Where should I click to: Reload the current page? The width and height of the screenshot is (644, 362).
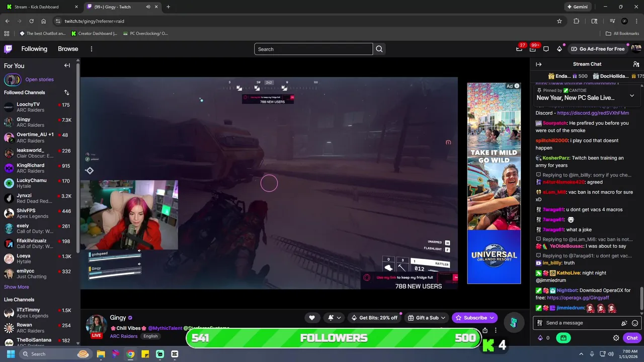(31, 21)
